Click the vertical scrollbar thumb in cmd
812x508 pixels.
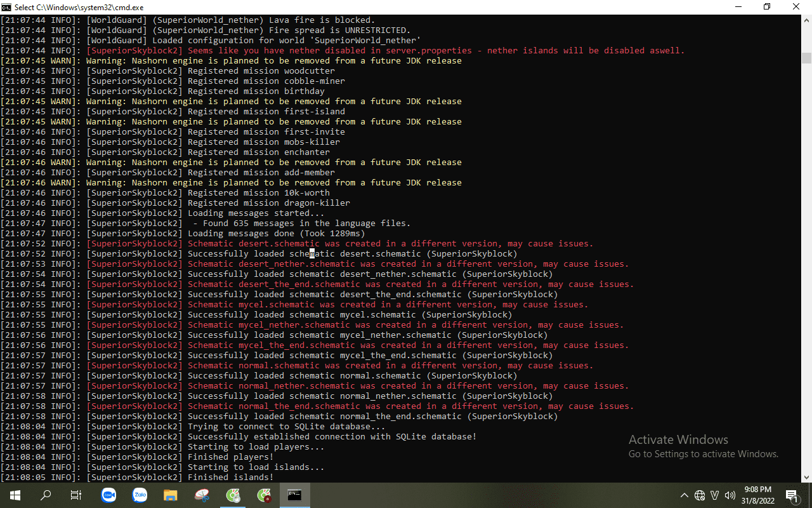806,58
